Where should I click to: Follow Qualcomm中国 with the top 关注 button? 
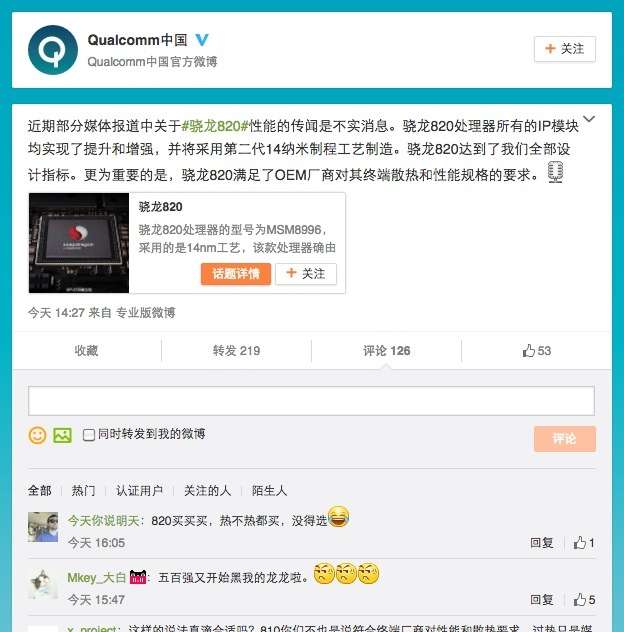[x=565, y=49]
